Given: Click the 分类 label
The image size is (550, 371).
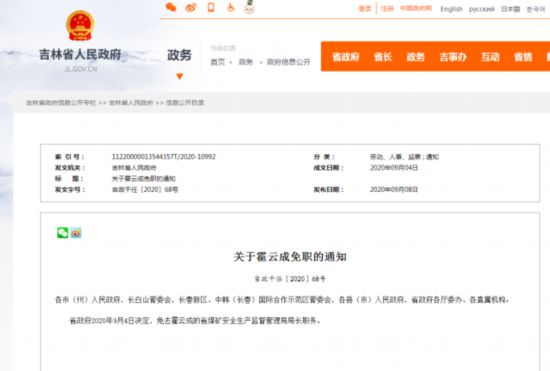Looking at the screenshot, I should (x=324, y=157).
